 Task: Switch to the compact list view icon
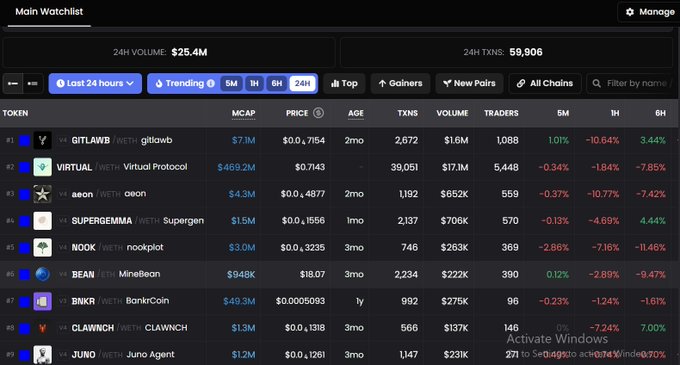(13, 83)
